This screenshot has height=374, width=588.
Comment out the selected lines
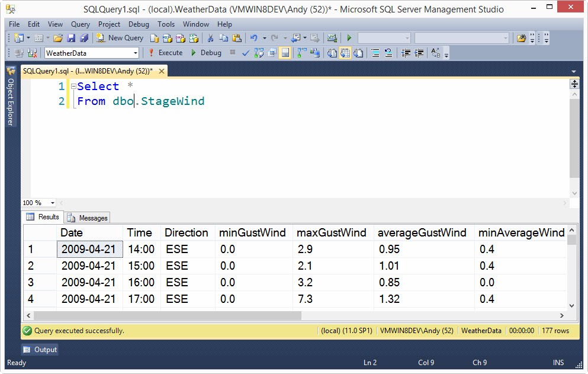pos(375,53)
